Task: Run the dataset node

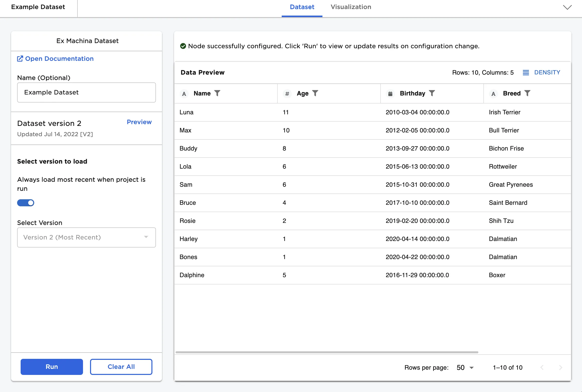Action: tap(52, 367)
